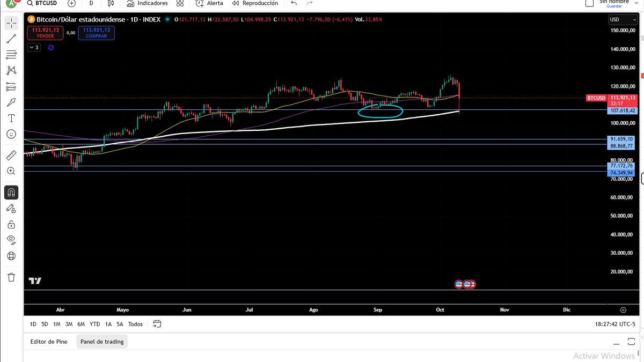Add a symbol to compare with plus icon
644x362 pixels.
coord(71,3)
